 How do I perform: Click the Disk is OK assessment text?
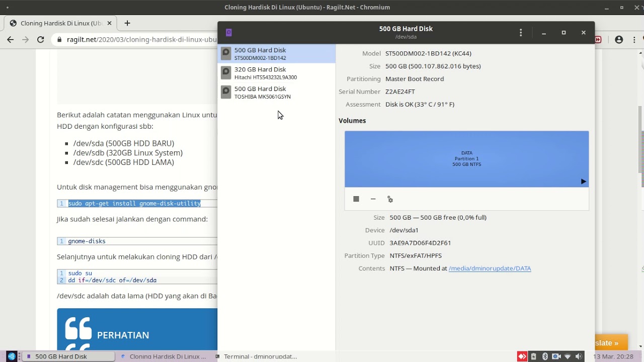pyautogui.click(x=420, y=105)
